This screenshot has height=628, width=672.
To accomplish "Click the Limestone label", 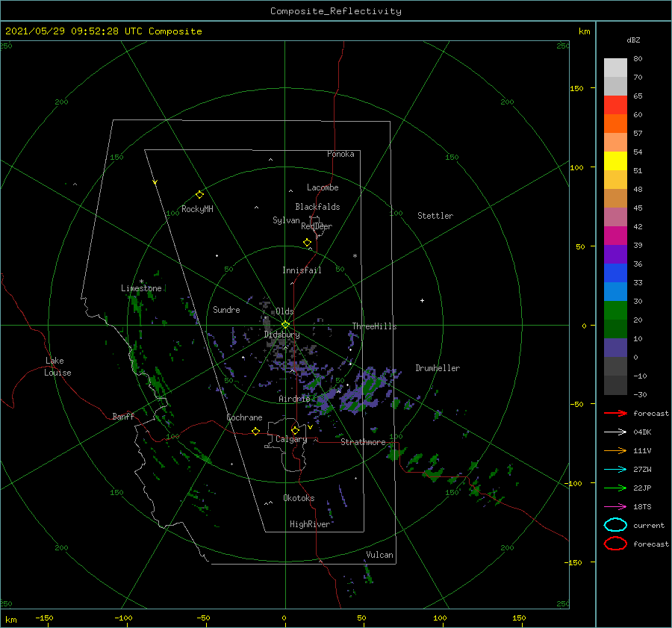I will point(141,288).
